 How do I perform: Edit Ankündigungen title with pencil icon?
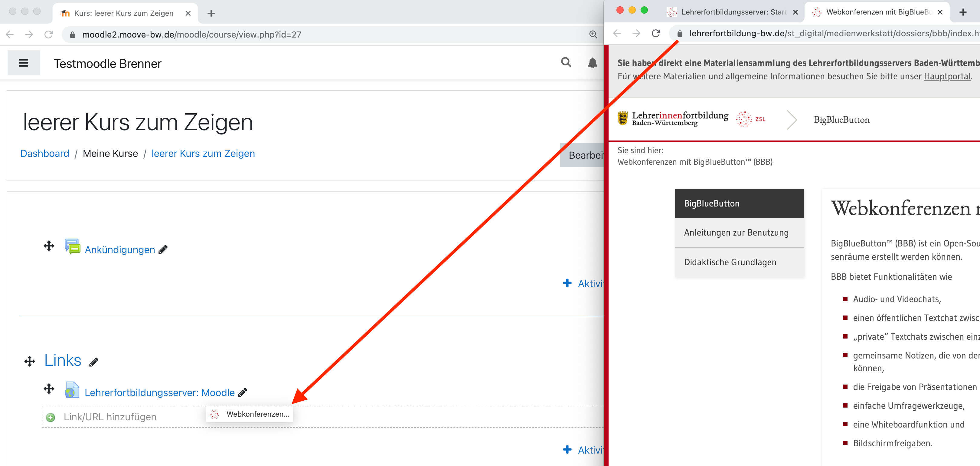pyautogui.click(x=163, y=250)
